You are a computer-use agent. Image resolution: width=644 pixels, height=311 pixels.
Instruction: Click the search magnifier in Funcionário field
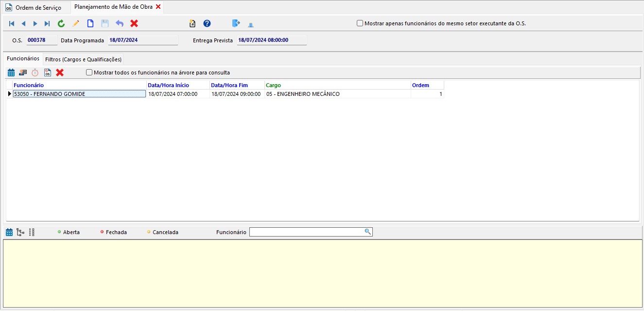tap(368, 232)
